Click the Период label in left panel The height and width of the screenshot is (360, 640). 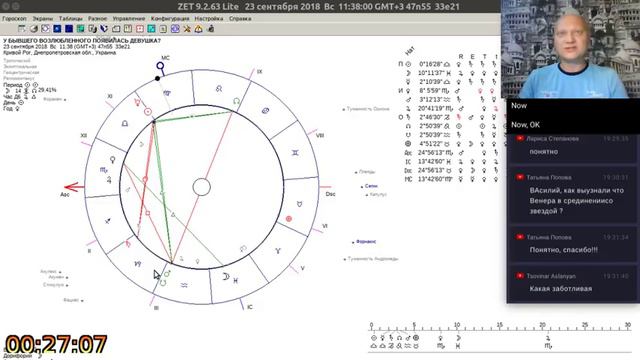(13, 85)
